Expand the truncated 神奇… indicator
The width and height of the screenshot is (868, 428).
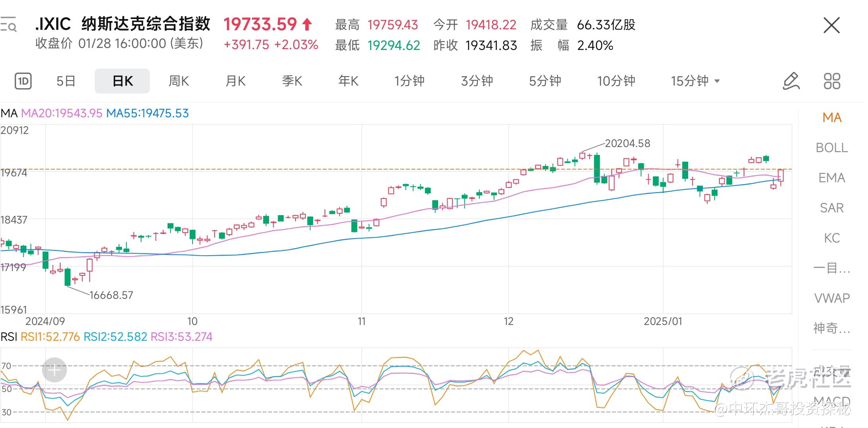pos(832,328)
